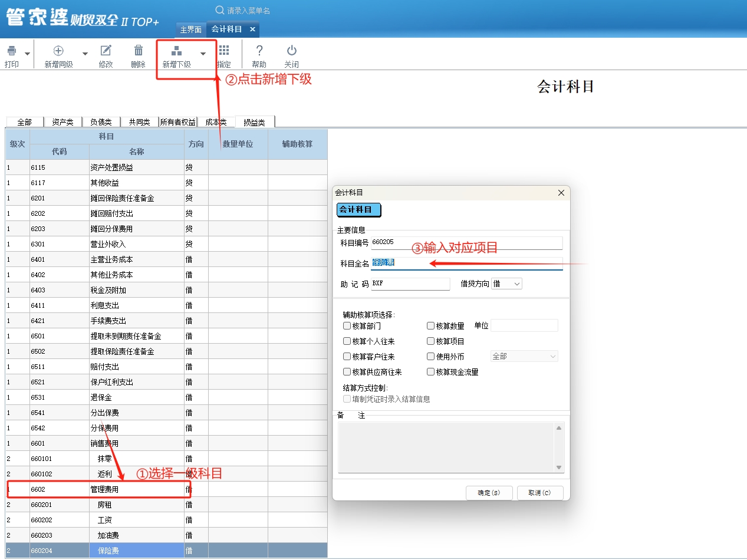
Task: Close the 会计科目 dialog window
Action: 561,193
